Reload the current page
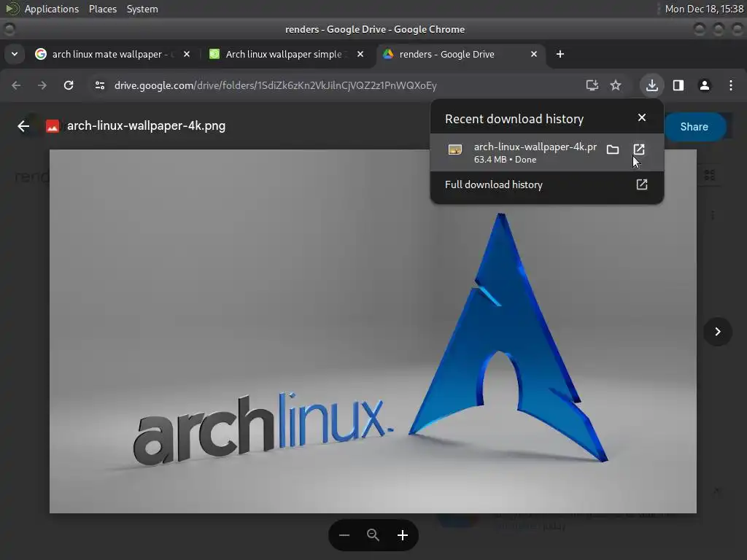This screenshot has width=747, height=560. [69, 85]
